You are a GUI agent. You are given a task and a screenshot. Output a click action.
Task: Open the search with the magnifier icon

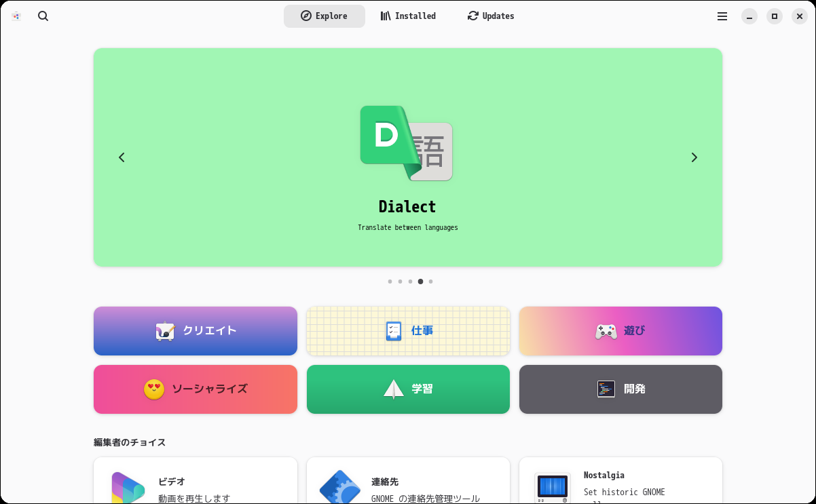pos(43,16)
